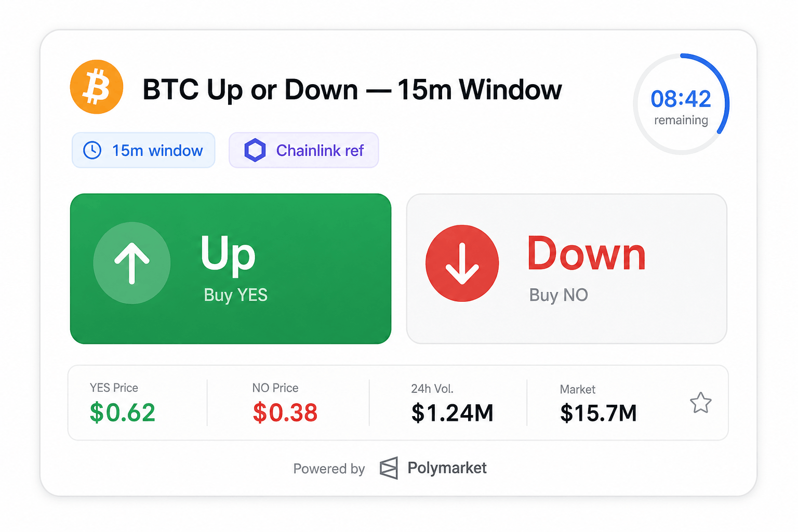798x532 pixels.
Task: Click the white up arrow circle icon
Action: (132, 263)
